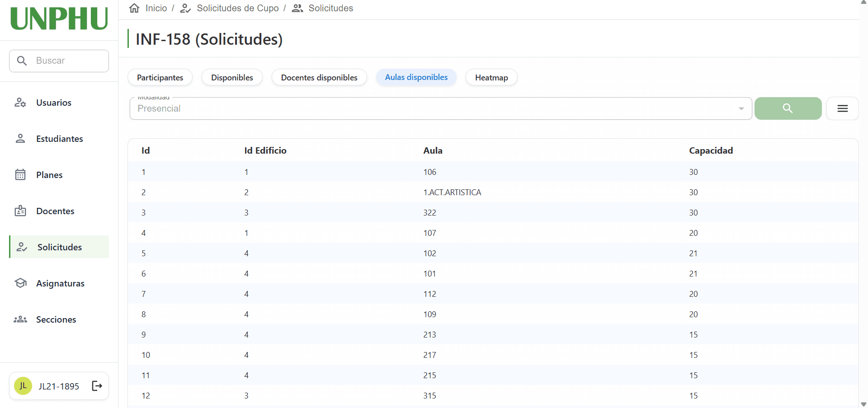Screen dimensions: 868x408
Task: Click the home icon in breadcrumb
Action: [134, 8]
